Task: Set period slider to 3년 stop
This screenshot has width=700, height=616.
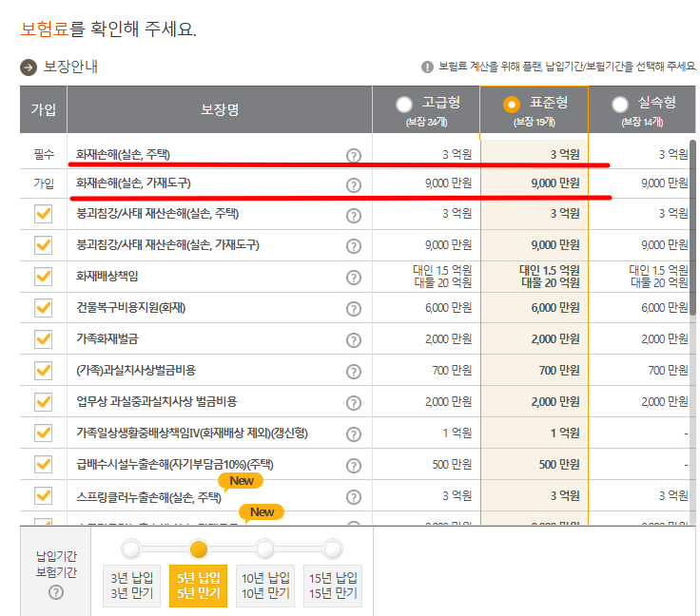Action: tap(131, 549)
